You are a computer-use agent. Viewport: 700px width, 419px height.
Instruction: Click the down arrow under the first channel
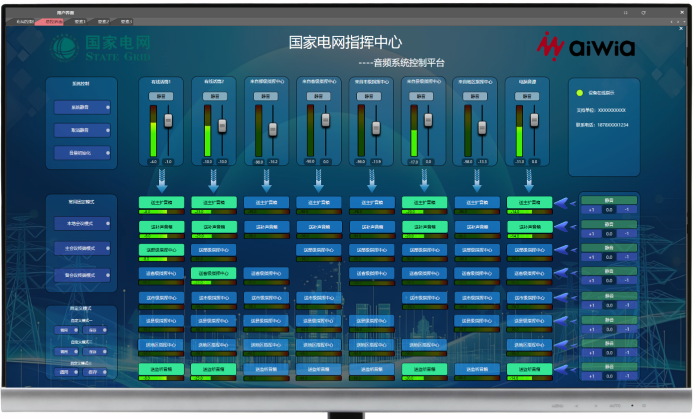(160, 180)
